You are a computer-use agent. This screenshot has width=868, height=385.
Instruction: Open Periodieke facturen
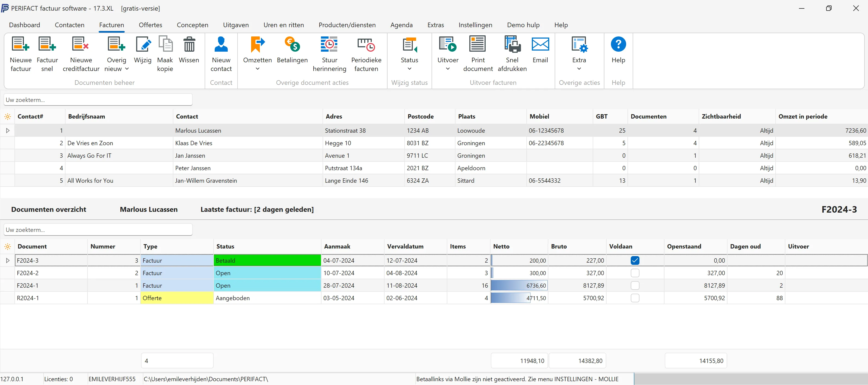[366, 54]
